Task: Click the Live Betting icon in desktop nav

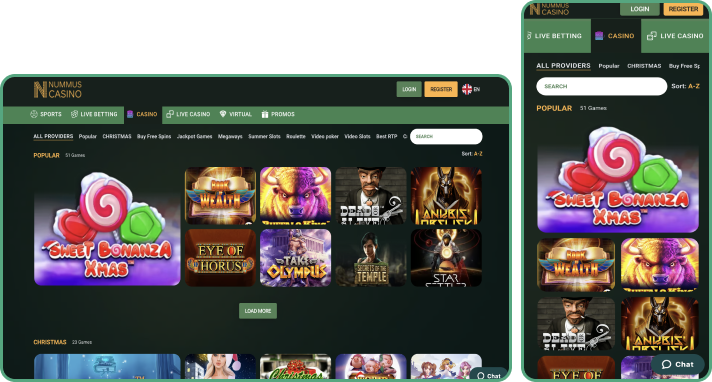Action: click(74, 114)
